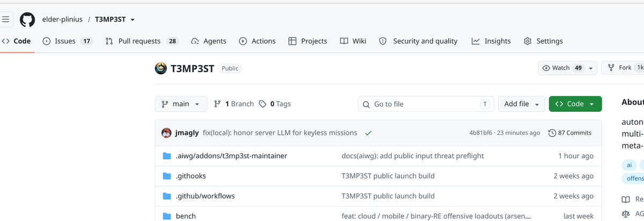Open the jmagly author link
This screenshot has height=221, width=644.
188,133
